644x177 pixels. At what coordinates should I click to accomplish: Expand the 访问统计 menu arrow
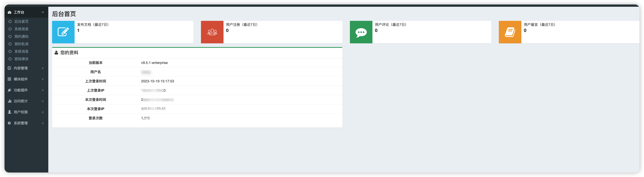click(x=43, y=101)
